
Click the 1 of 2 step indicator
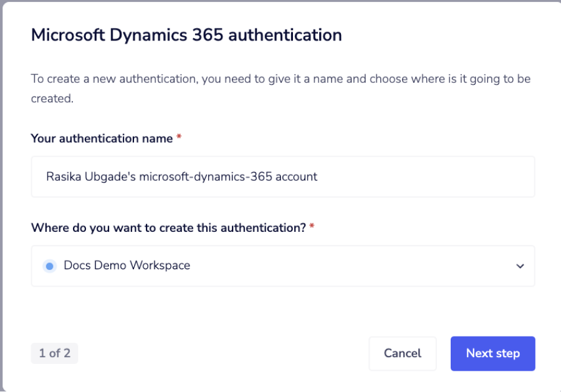point(54,353)
